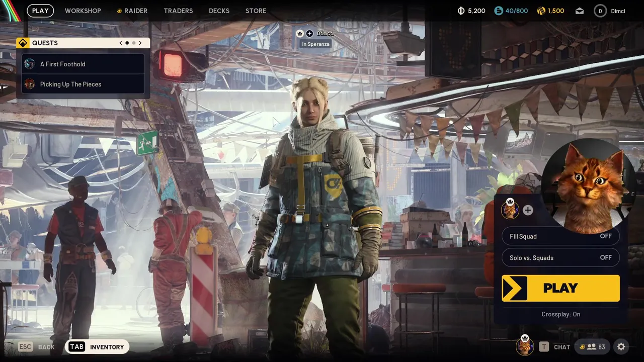Go to previous quests page arrow
Viewport: 644px width, 362px height.
coord(121,43)
